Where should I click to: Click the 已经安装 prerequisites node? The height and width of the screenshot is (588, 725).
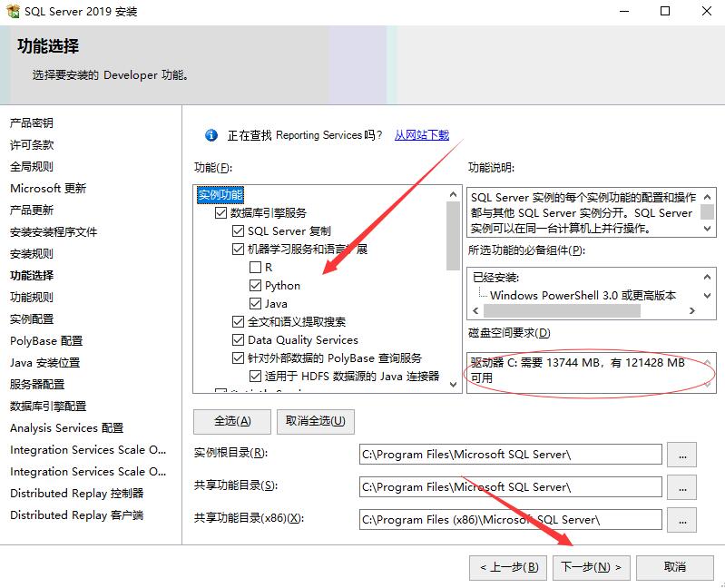click(x=495, y=278)
